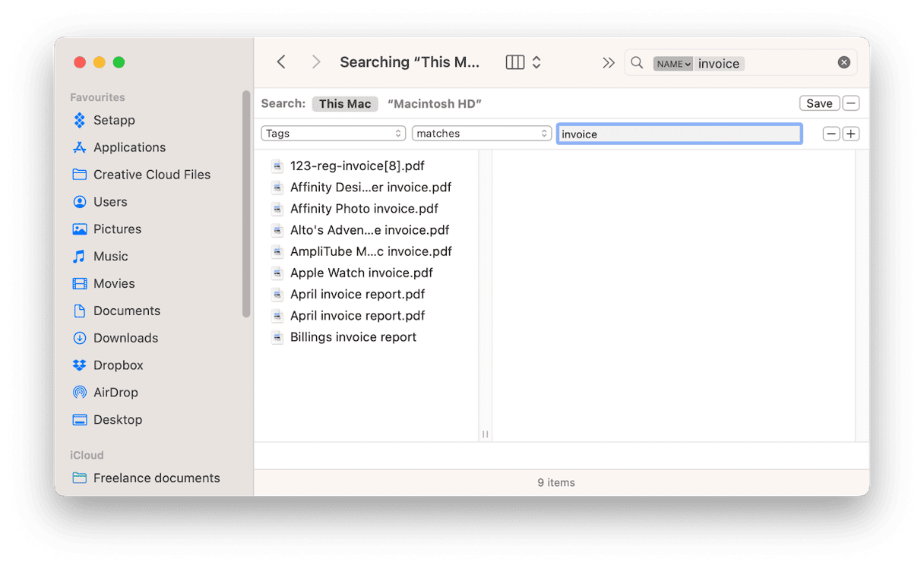Image resolution: width=924 pixels, height=568 pixels.
Task: Select Alto's Adven...e invoice.pdf
Action: [369, 230]
